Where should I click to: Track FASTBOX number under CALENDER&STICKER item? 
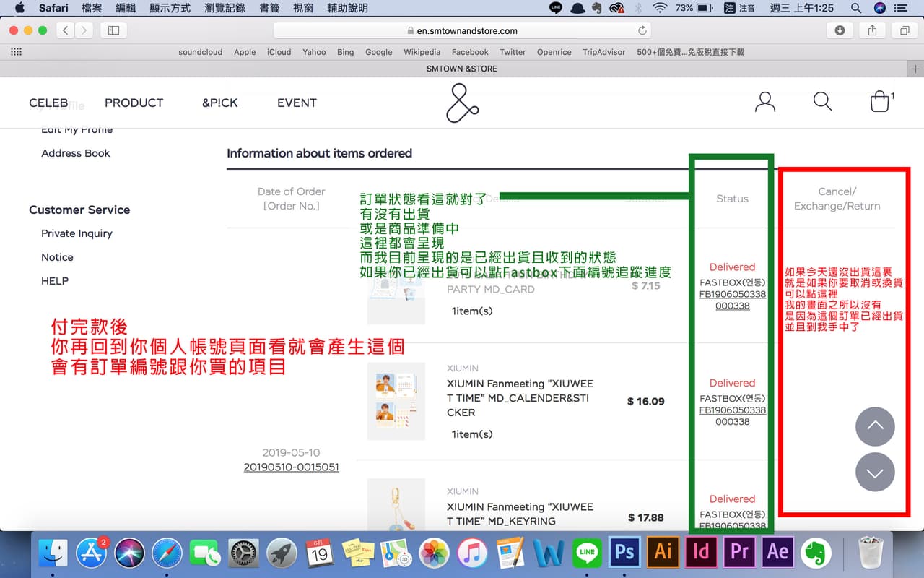pos(733,415)
